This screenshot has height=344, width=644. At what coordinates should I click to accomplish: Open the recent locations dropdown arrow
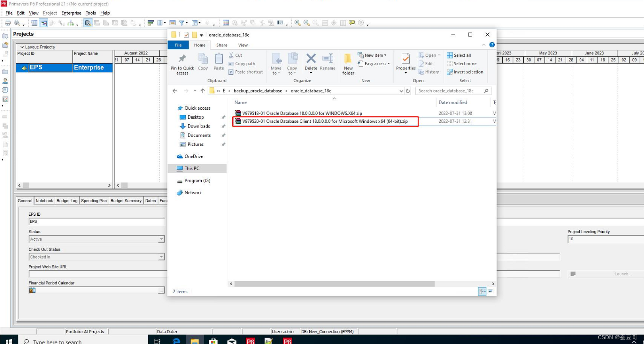[x=195, y=91]
